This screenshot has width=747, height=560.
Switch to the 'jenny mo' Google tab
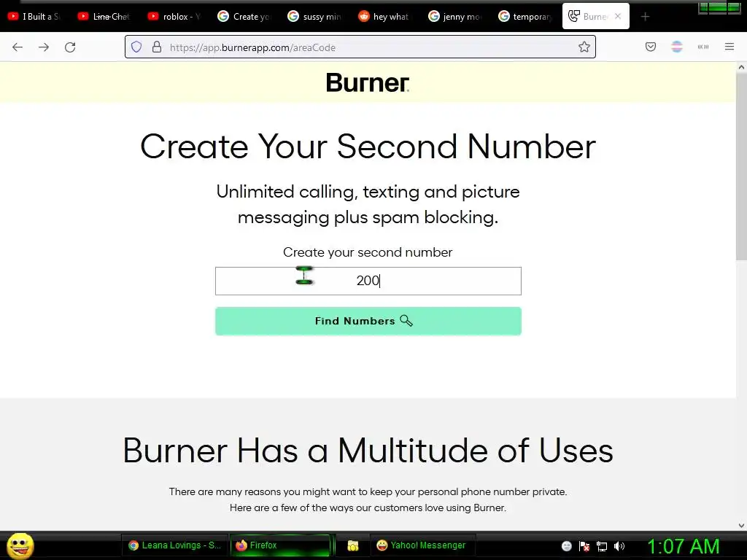(x=455, y=17)
